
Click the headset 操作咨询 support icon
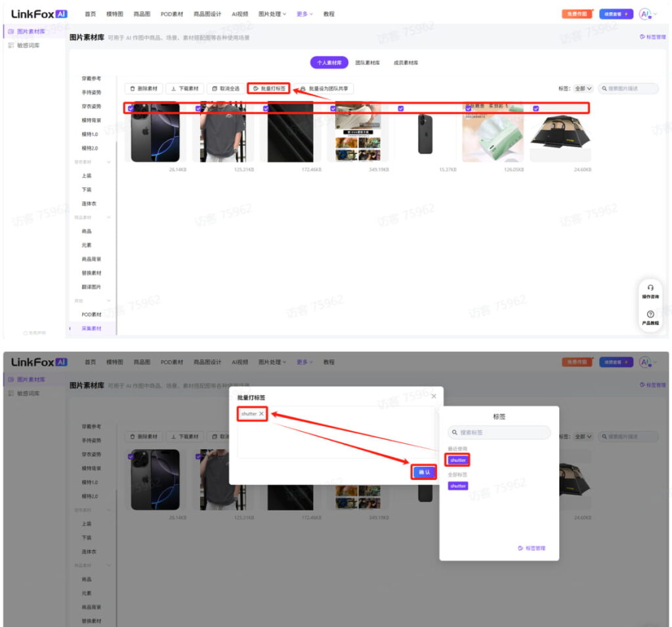(650, 288)
